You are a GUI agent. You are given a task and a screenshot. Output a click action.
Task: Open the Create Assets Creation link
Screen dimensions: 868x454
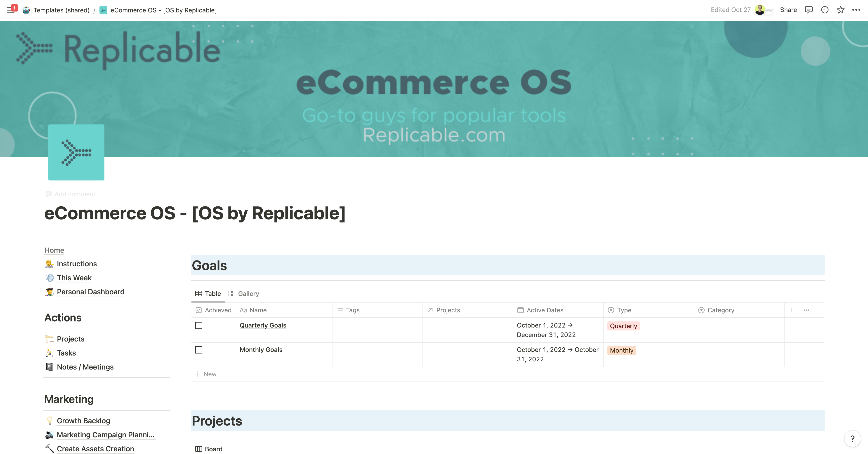tap(95, 449)
